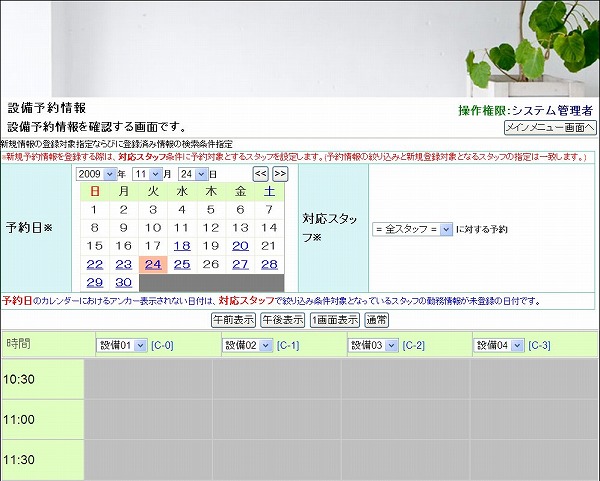The width and height of the screenshot is (600, 481).
Task: Switch to 1画面表示 view
Action: 334,320
